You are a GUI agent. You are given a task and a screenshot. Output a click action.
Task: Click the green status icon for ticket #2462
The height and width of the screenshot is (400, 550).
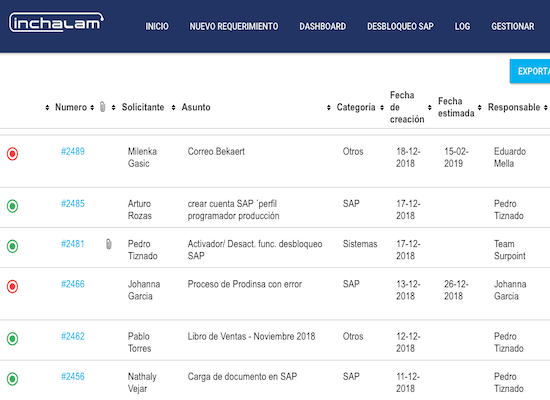(12, 339)
